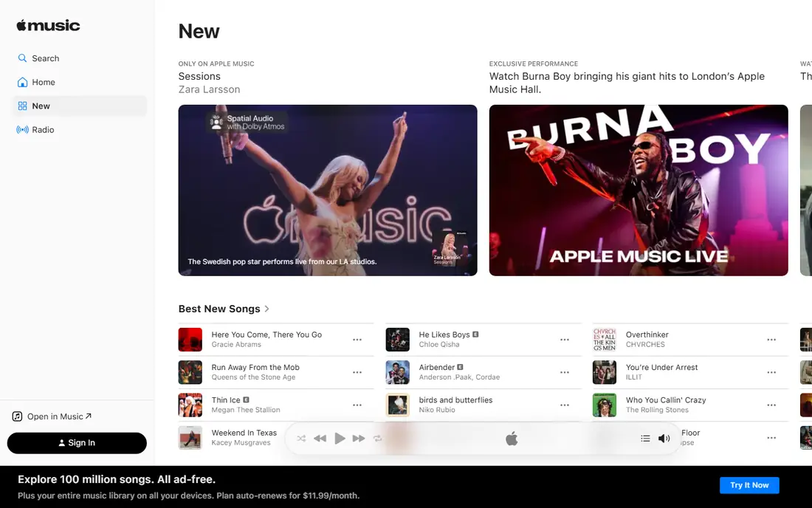
Task: Click the Try It Now button
Action: (x=749, y=485)
